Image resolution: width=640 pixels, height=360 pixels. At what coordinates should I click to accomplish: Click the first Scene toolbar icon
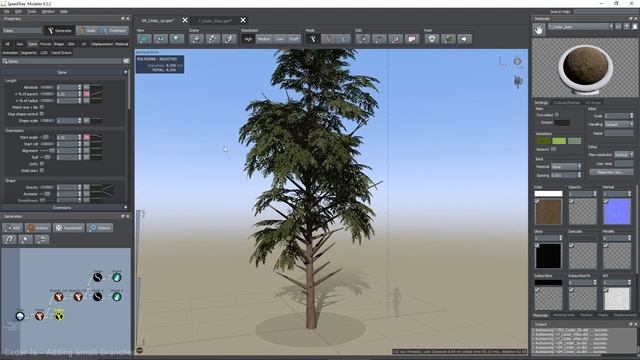(196, 39)
